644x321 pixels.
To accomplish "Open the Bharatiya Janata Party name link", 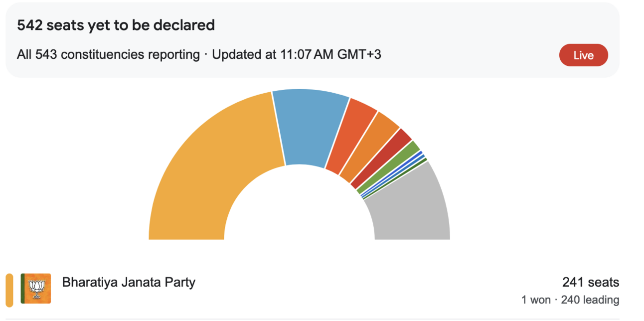I will click(x=129, y=282).
